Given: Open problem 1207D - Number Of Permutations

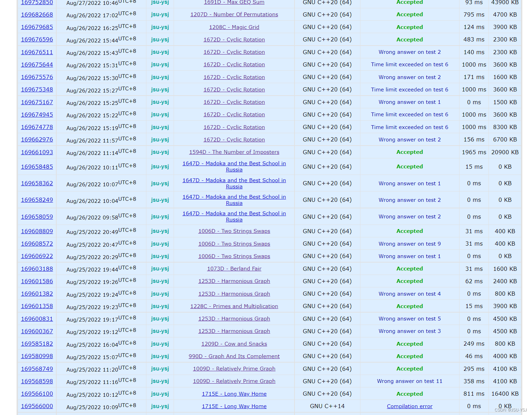Looking at the screenshot, I should (x=234, y=14).
